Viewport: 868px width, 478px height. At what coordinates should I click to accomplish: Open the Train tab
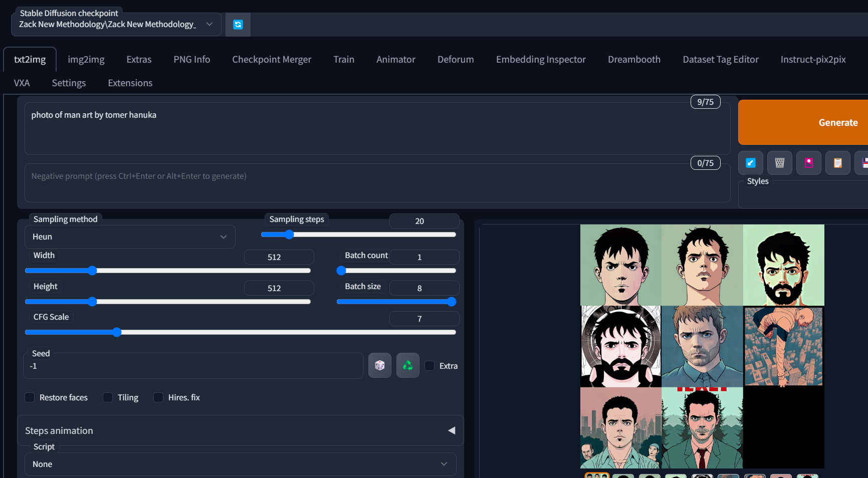(344, 60)
